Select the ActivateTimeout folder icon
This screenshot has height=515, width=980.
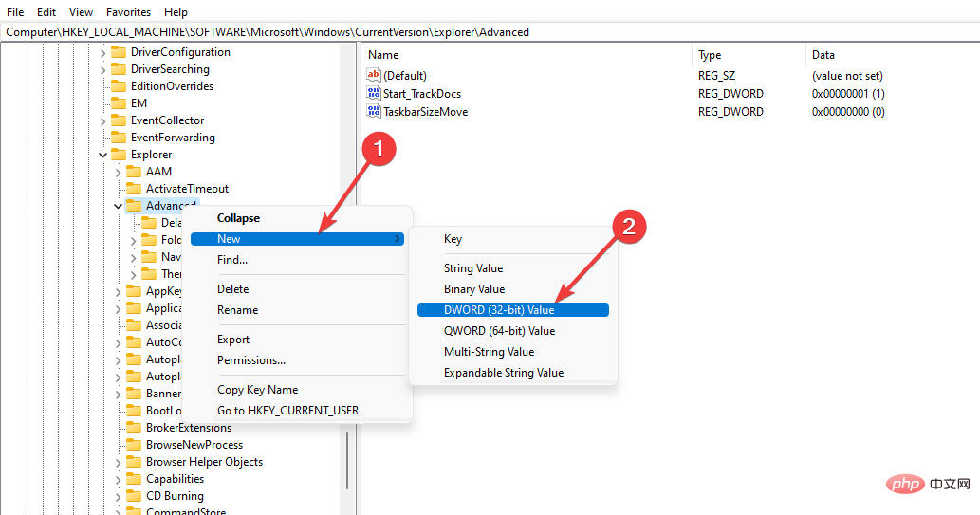pyautogui.click(x=134, y=188)
